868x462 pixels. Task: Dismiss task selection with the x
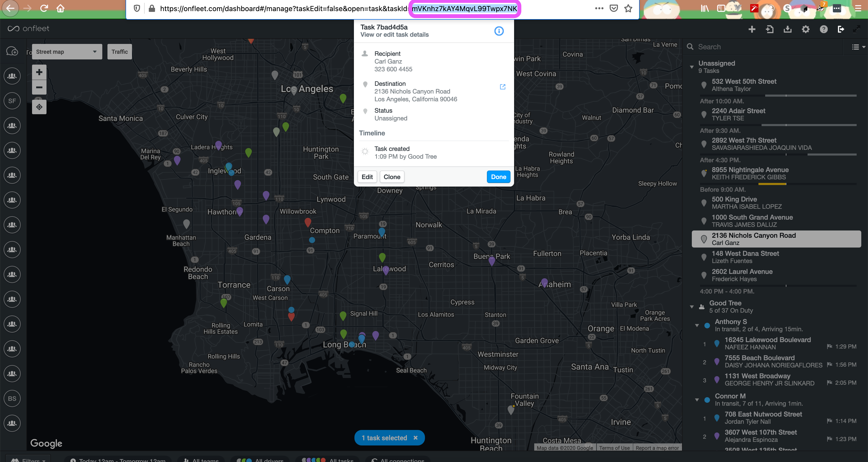(415, 437)
